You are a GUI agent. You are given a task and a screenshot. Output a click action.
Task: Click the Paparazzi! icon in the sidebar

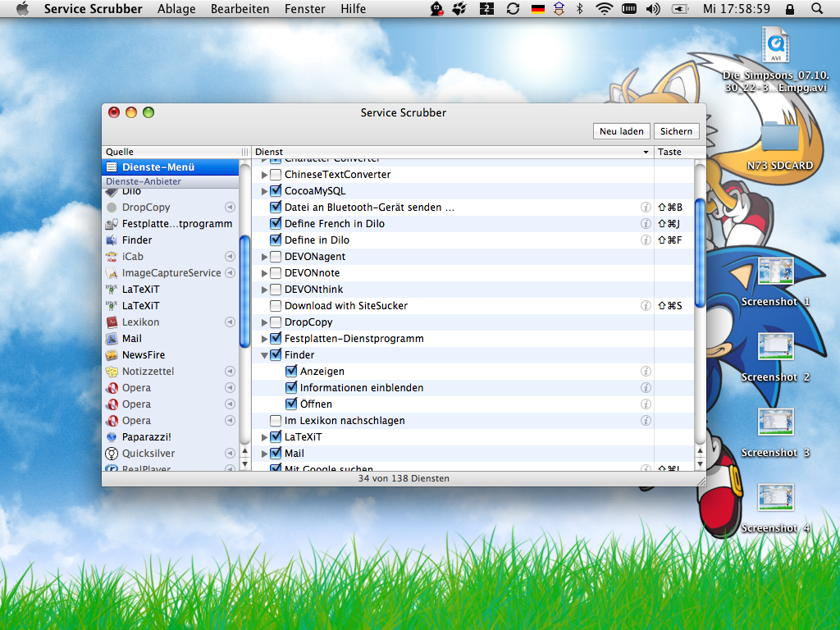tap(112, 437)
